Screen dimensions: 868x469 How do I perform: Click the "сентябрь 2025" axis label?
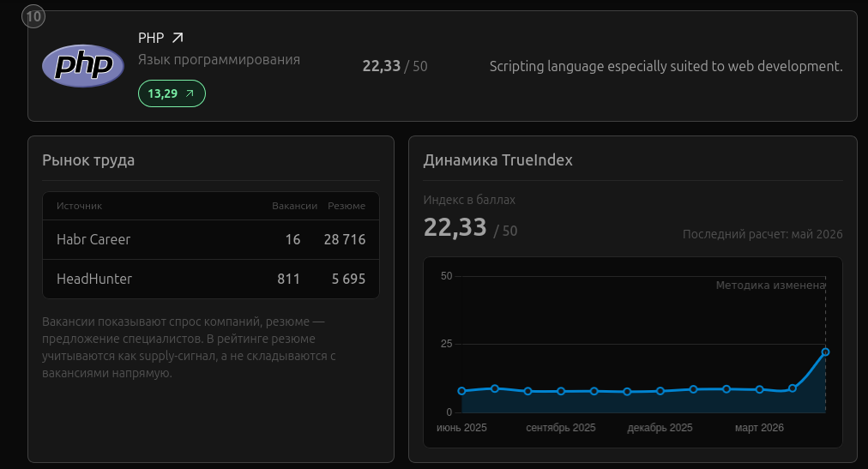click(561, 428)
